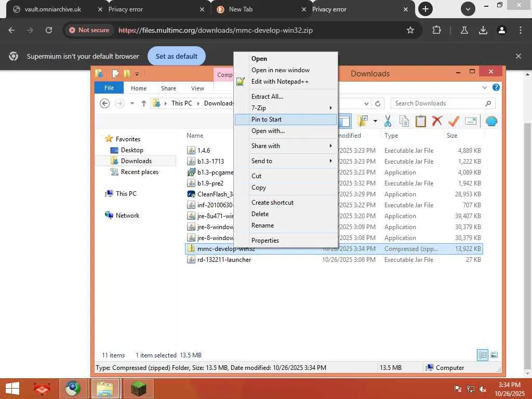532x399 pixels.
Task: Open the address bar history dropdown in Explorer
Action: 366,103
